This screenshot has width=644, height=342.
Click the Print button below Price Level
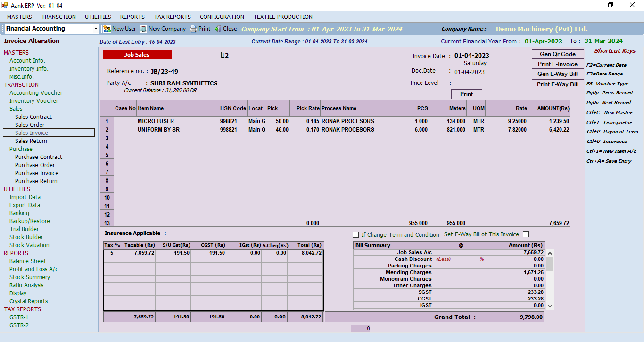tap(467, 94)
